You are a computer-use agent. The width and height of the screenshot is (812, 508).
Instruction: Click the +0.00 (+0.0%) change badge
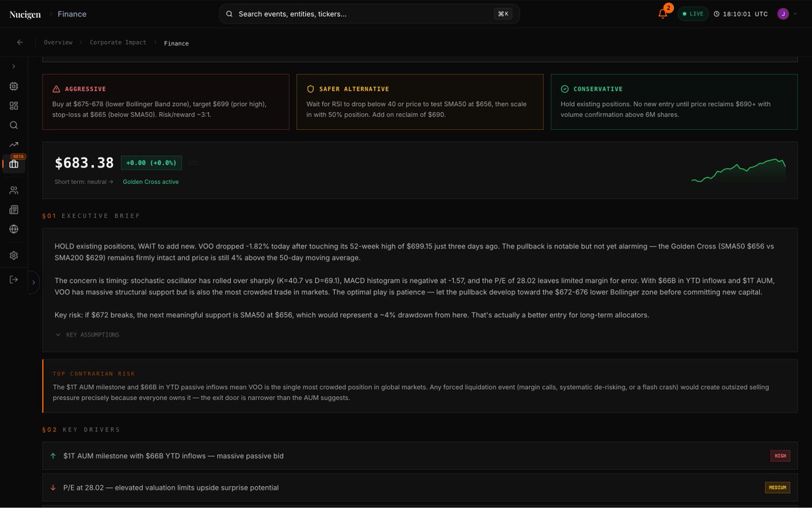tap(152, 163)
